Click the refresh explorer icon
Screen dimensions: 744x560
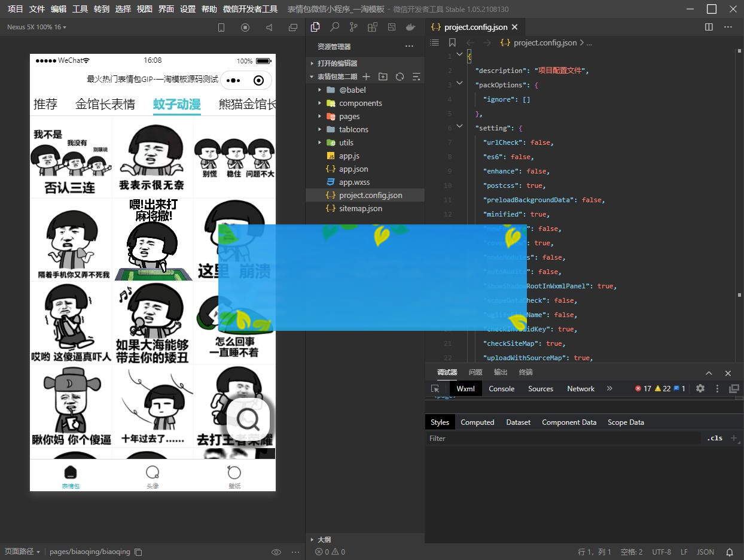[400, 77]
